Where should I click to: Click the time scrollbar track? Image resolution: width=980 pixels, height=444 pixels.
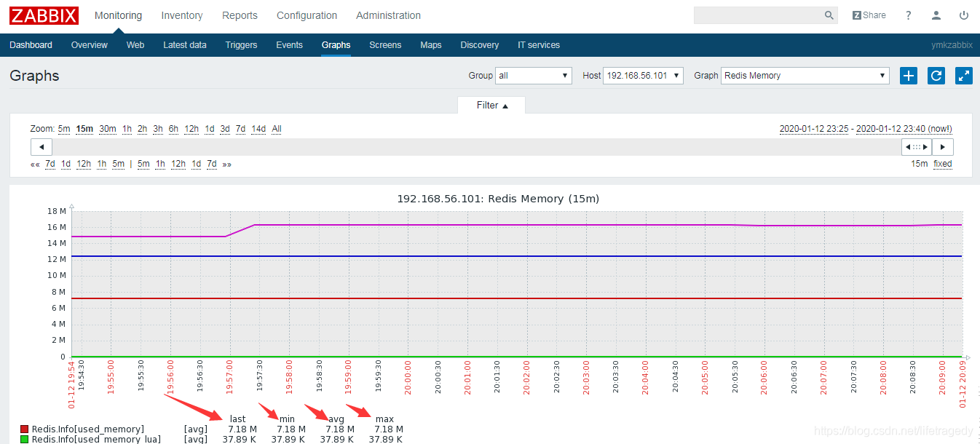(477, 147)
